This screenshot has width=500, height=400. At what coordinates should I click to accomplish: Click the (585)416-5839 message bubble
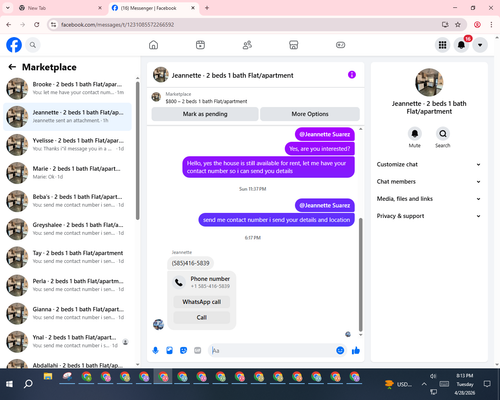coord(190,263)
